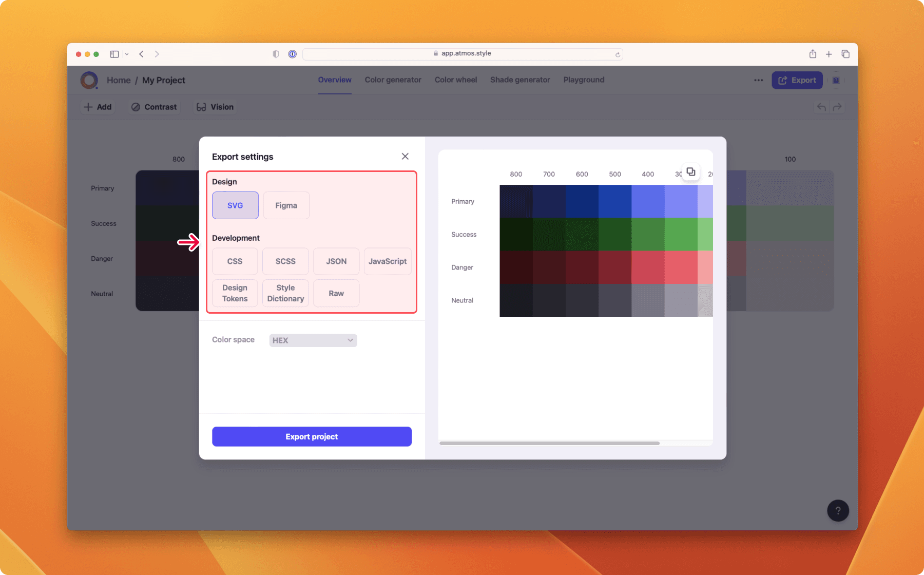Open the Shade generator tab

coord(519,80)
